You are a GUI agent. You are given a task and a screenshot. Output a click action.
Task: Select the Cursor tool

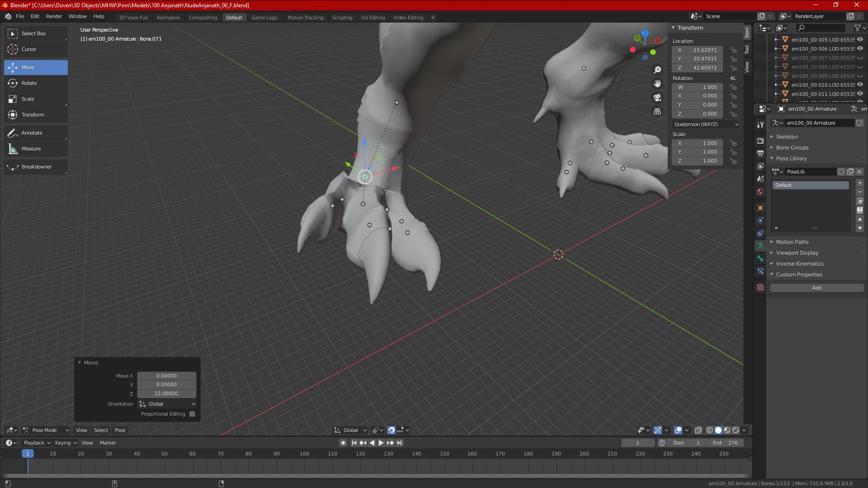[36, 49]
